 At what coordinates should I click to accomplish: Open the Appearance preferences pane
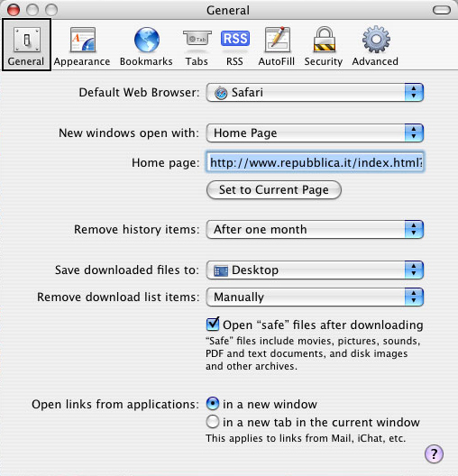82,46
